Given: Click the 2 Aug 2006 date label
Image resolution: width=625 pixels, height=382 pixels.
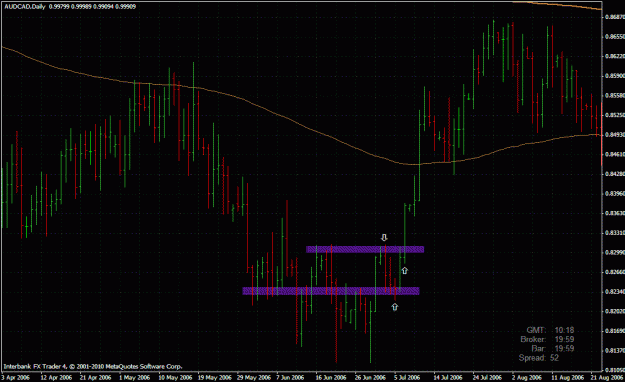Looking at the screenshot, I should [526, 377].
